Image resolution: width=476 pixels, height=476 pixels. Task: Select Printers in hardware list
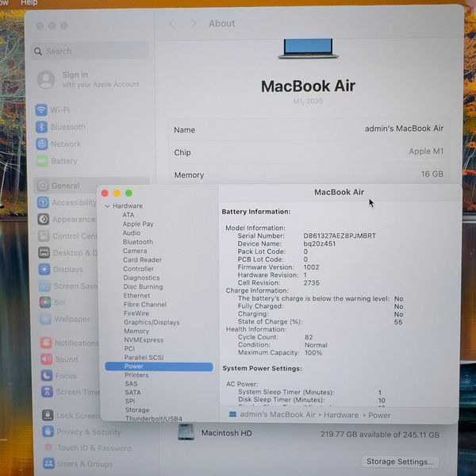136,375
